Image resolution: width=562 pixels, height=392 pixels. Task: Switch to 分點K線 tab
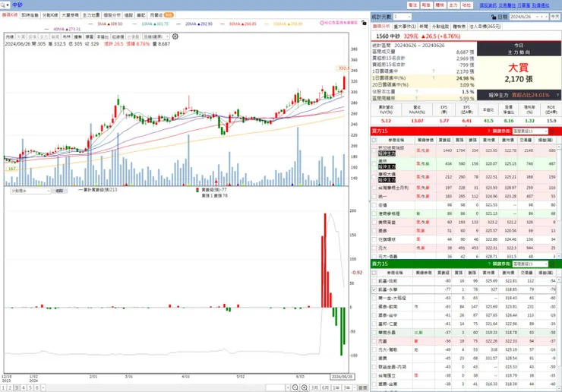[x=50, y=15]
